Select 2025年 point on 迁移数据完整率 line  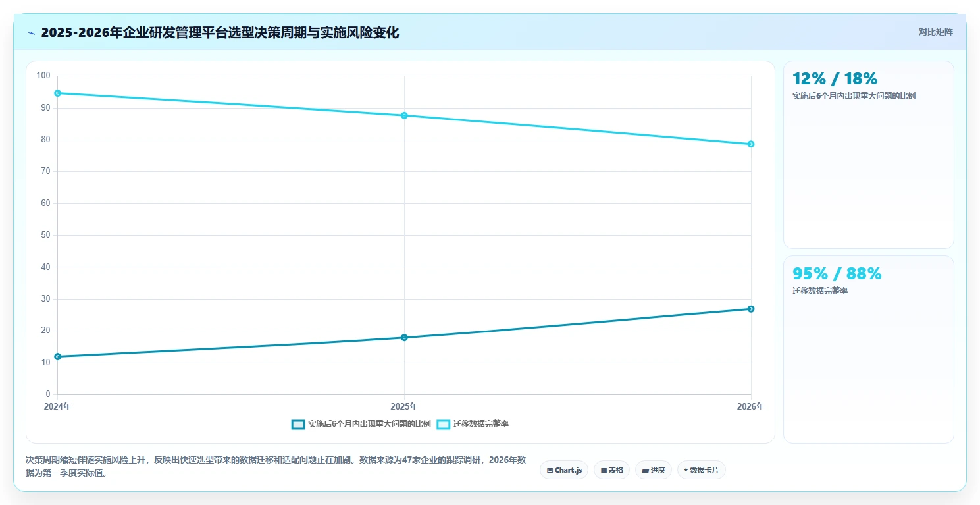pyautogui.click(x=404, y=115)
